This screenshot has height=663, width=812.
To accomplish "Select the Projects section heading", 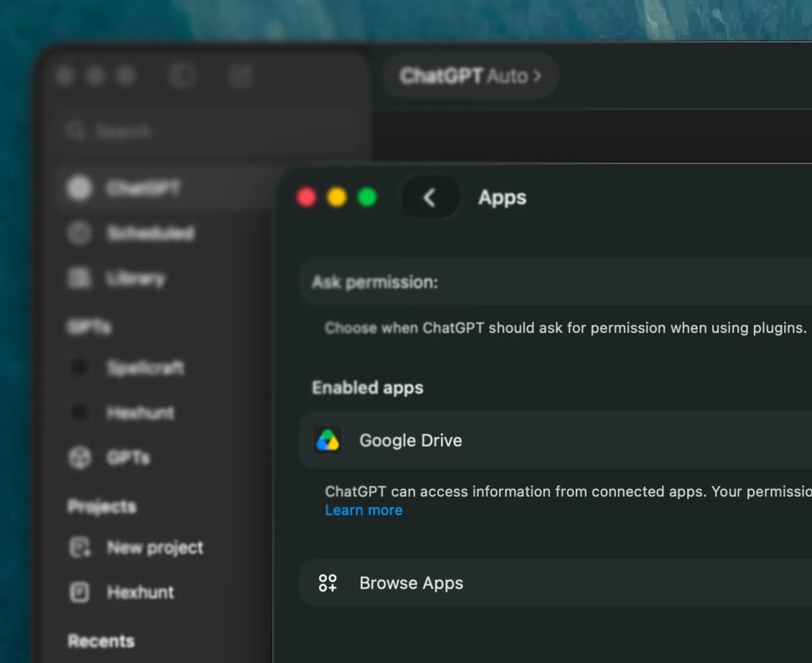I will point(102,506).
